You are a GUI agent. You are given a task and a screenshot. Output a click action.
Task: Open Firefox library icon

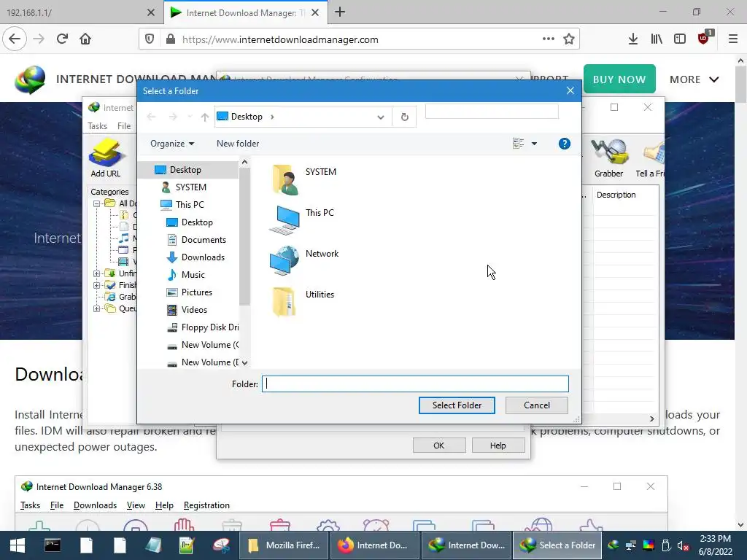[x=657, y=39]
